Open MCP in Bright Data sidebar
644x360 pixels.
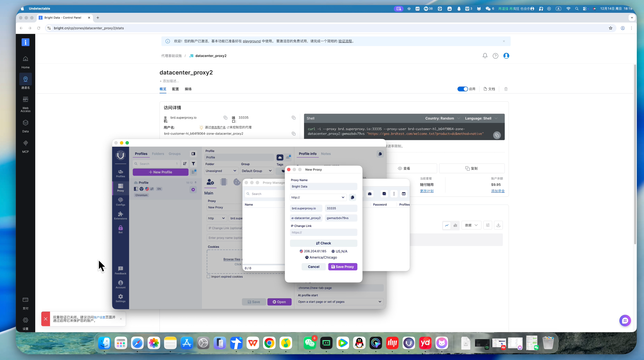click(25, 146)
